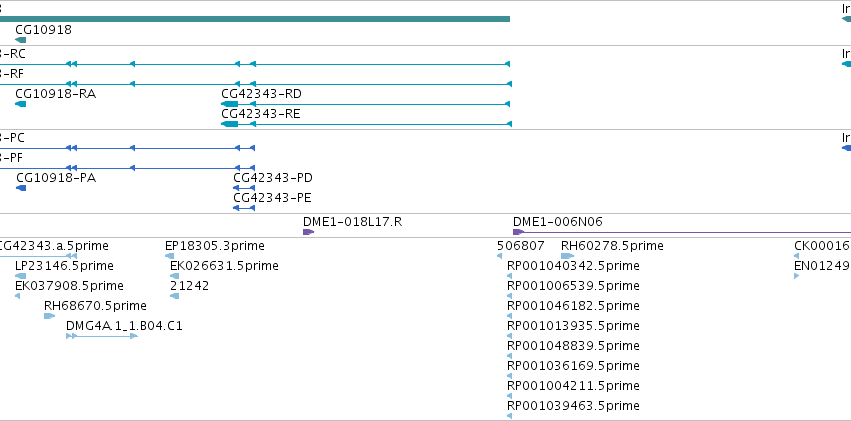This screenshot has width=851, height=421.
Task: Click the RP001013935.5prime arrow glyph
Action: (509, 336)
